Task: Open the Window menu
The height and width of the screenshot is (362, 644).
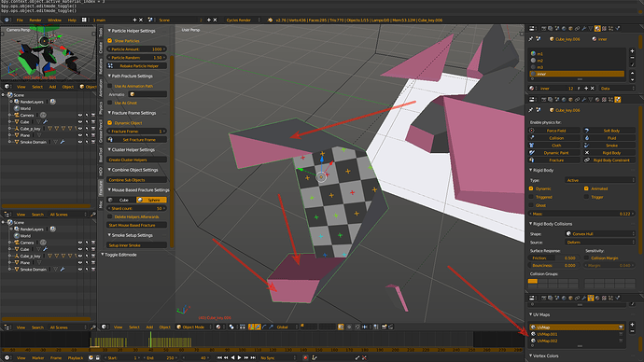Action: [54, 20]
